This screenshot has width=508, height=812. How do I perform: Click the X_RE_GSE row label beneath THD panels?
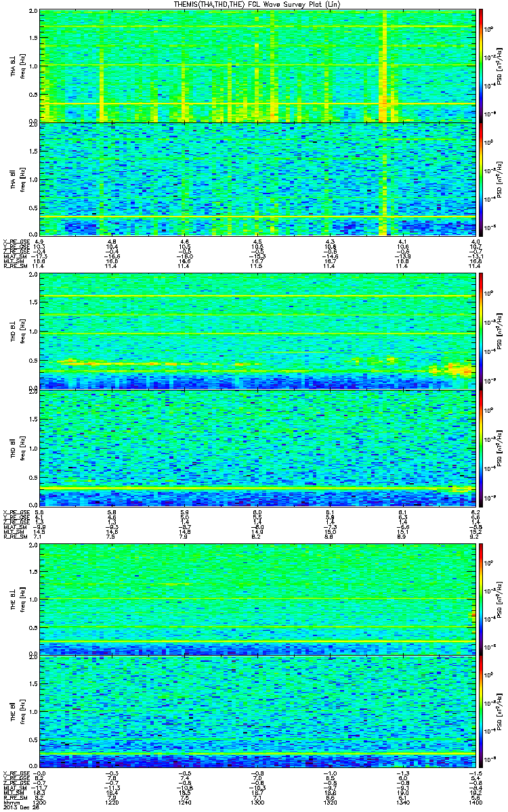pos(15,512)
